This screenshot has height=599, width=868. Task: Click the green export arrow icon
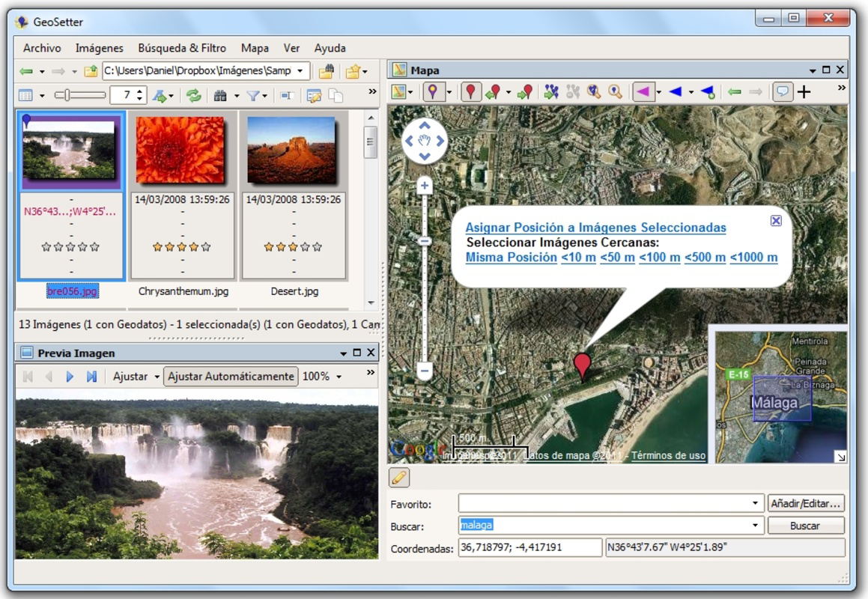158,95
